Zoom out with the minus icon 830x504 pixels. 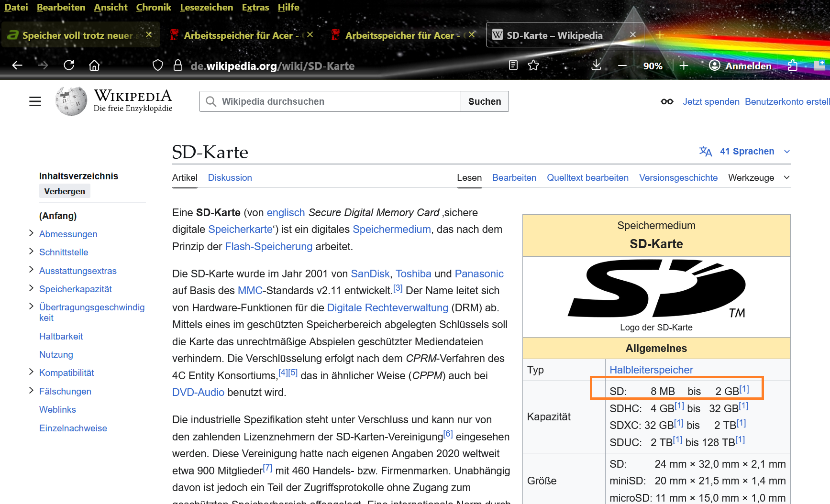click(622, 66)
